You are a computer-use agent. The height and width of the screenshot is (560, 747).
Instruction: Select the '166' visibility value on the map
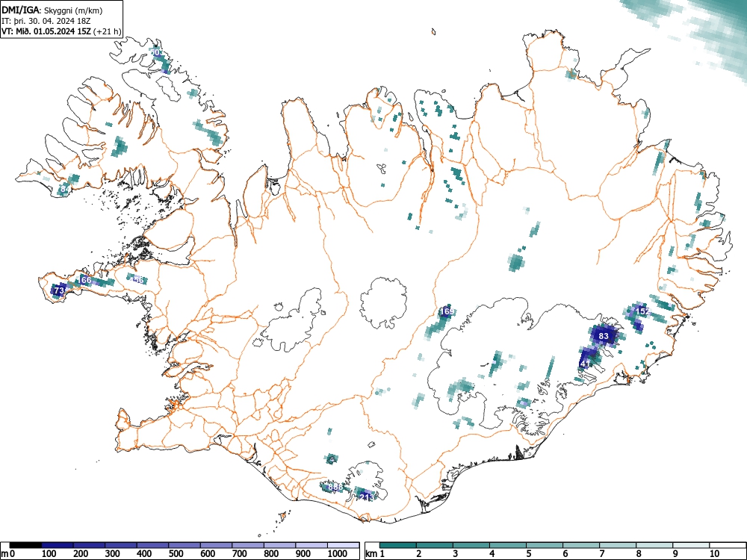point(85,279)
